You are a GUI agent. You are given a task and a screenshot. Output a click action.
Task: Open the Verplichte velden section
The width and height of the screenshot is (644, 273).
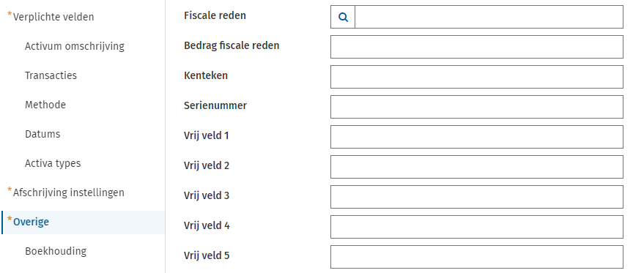[x=53, y=17]
